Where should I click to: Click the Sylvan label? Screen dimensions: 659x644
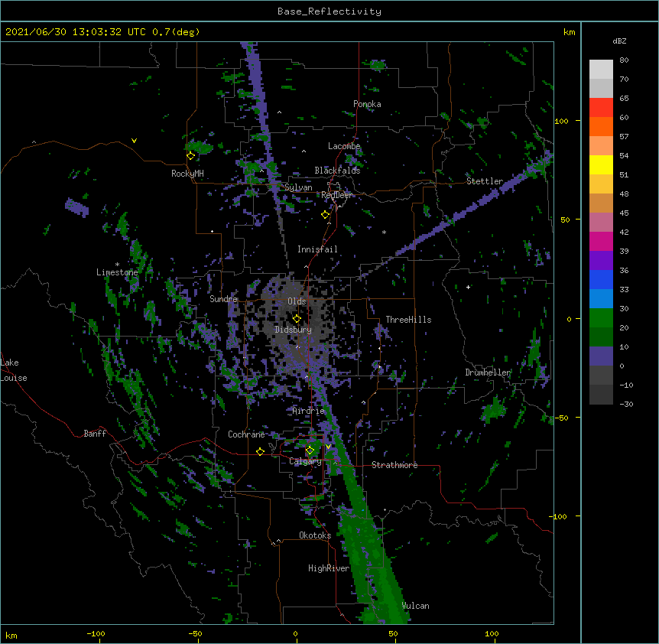tap(298, 187)
